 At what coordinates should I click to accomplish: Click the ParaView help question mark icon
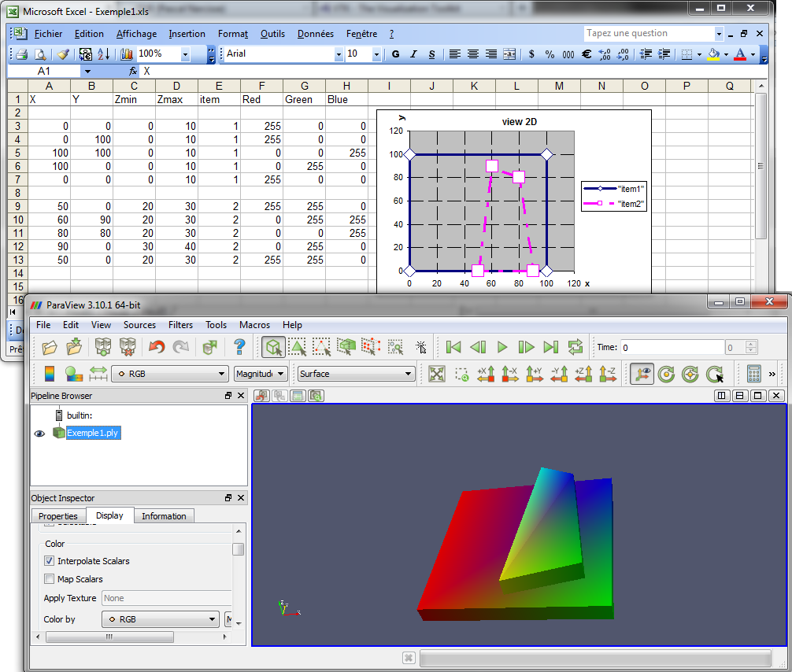tap(240, 347)
